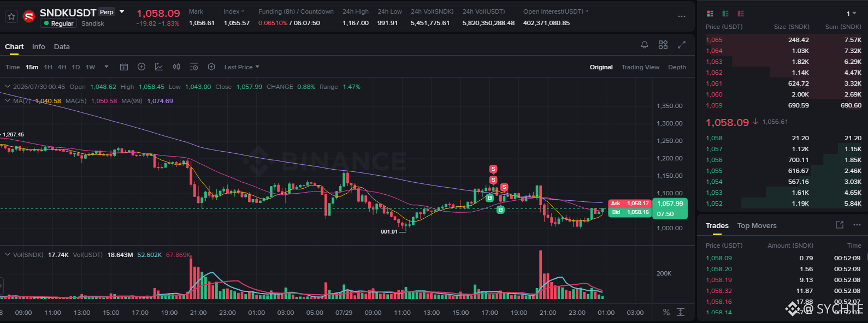Click the Funding (8h) / Countdown label
The image size is (868, 323).
click(x=296, y=11)
